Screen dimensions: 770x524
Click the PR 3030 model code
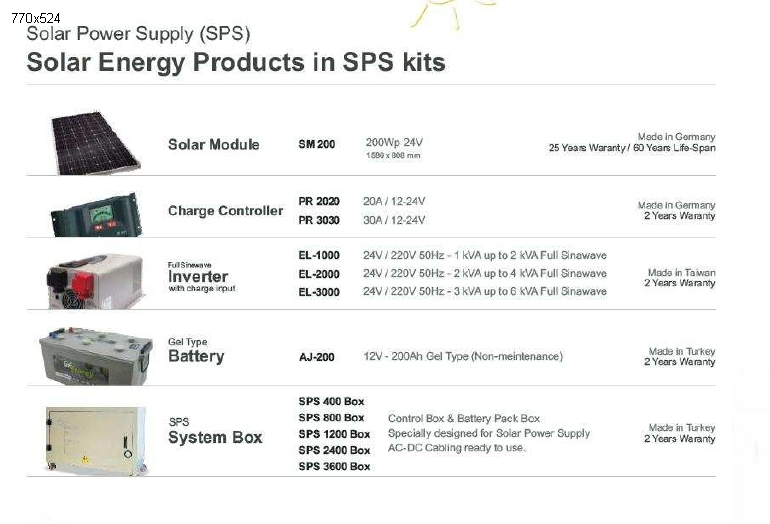tap(319, 220)
